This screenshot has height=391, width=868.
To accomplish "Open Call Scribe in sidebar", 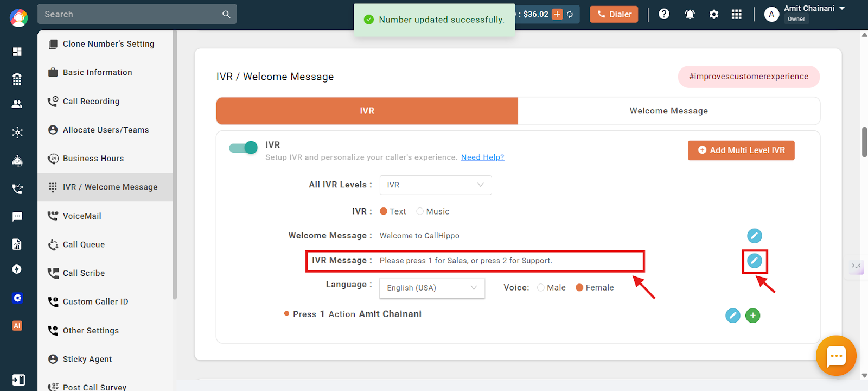I will (105, 273).
